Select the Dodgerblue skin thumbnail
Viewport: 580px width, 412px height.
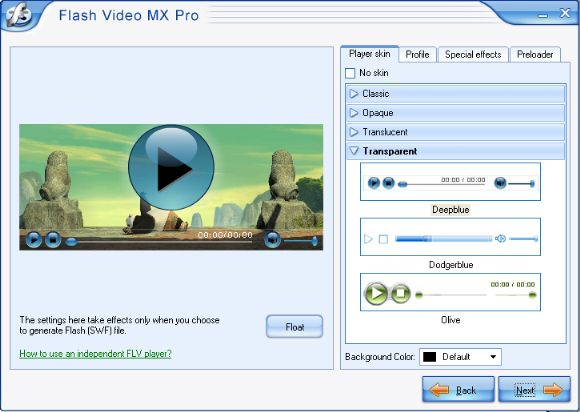pos(450,237)
